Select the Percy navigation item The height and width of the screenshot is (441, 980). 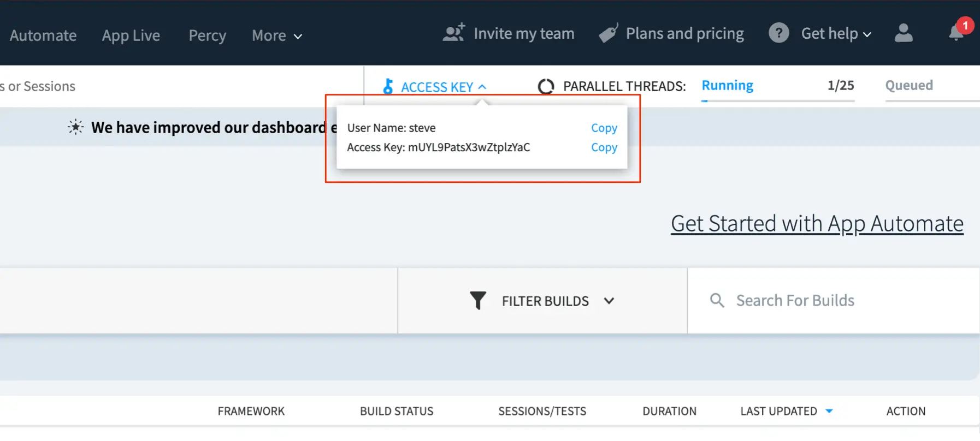207,36
